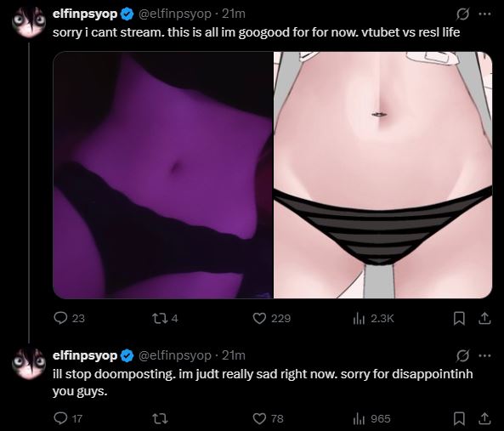Like the second tweet with 78 likes

268,418
